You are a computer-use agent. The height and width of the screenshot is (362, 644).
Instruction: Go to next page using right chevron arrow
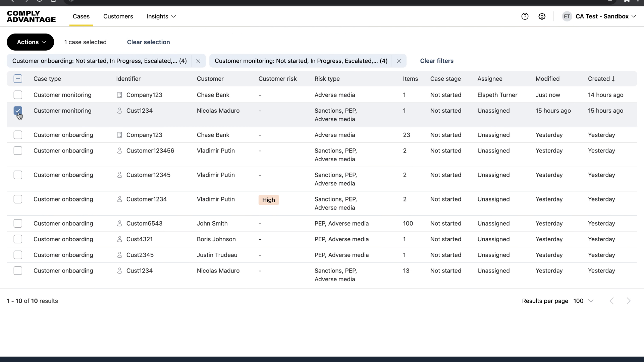pos(629,301)
